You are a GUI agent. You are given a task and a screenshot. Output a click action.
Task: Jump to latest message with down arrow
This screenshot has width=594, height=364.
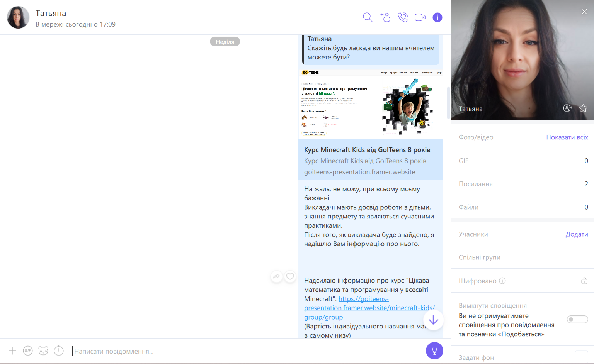[434, 320]
